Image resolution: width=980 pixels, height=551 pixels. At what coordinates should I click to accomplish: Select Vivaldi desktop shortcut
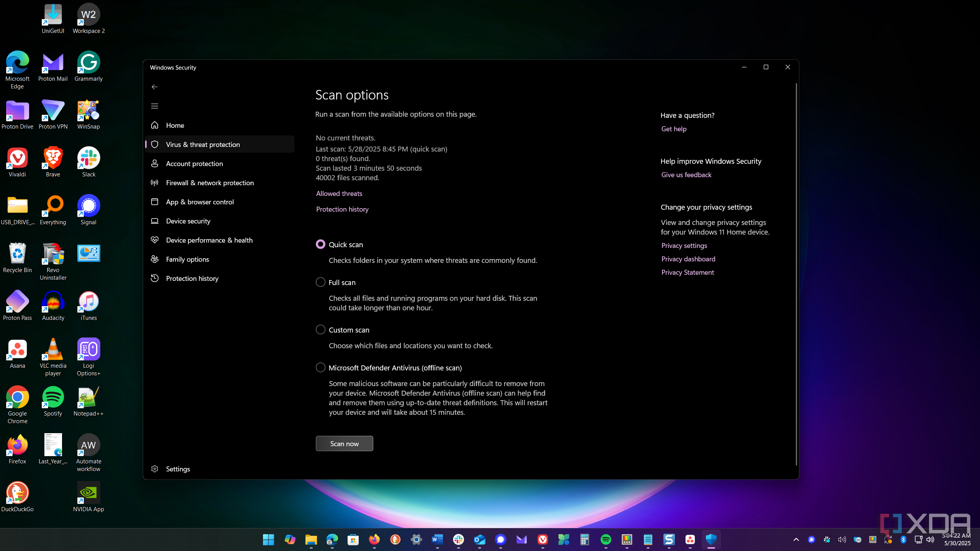17,162
